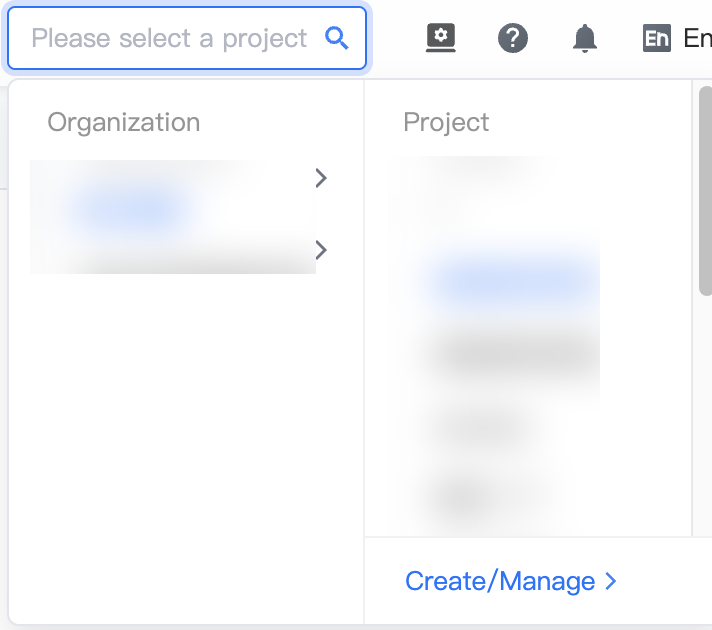Click the boxed En language icon

(657, 38)
